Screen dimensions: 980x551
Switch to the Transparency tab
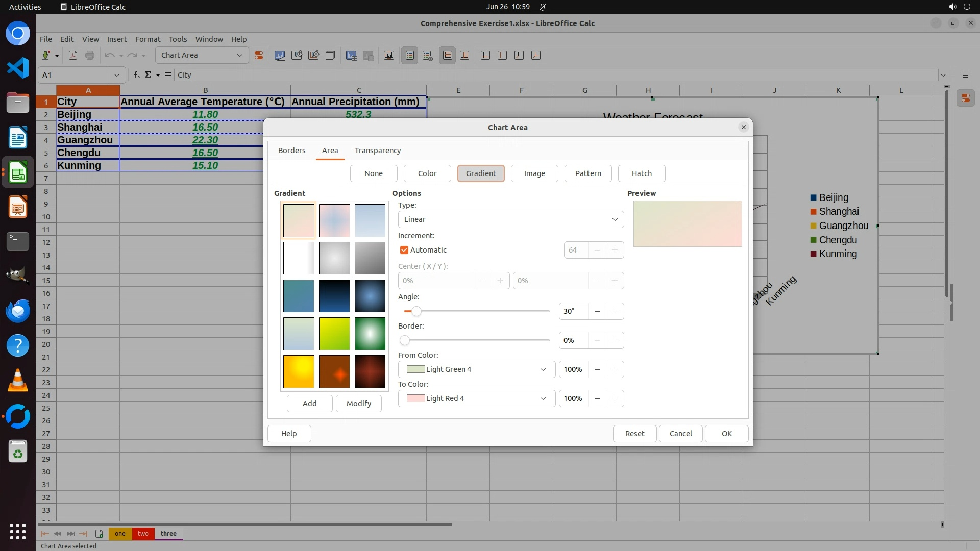377,151
